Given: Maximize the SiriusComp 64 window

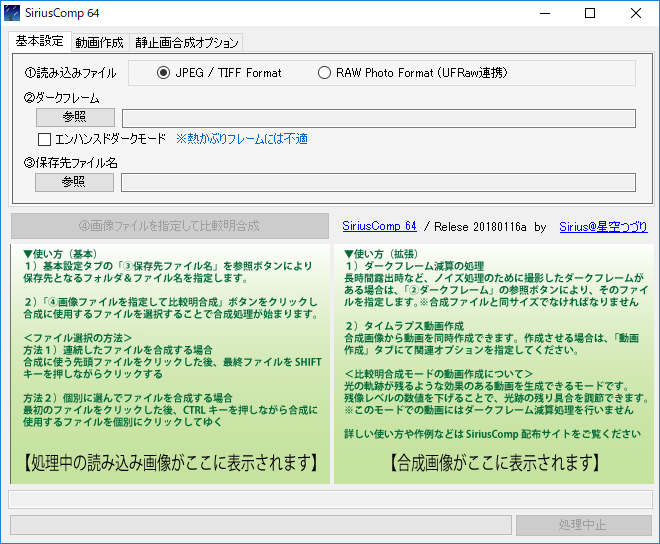Looking at the screenshot, I should [x=590, y=14].
